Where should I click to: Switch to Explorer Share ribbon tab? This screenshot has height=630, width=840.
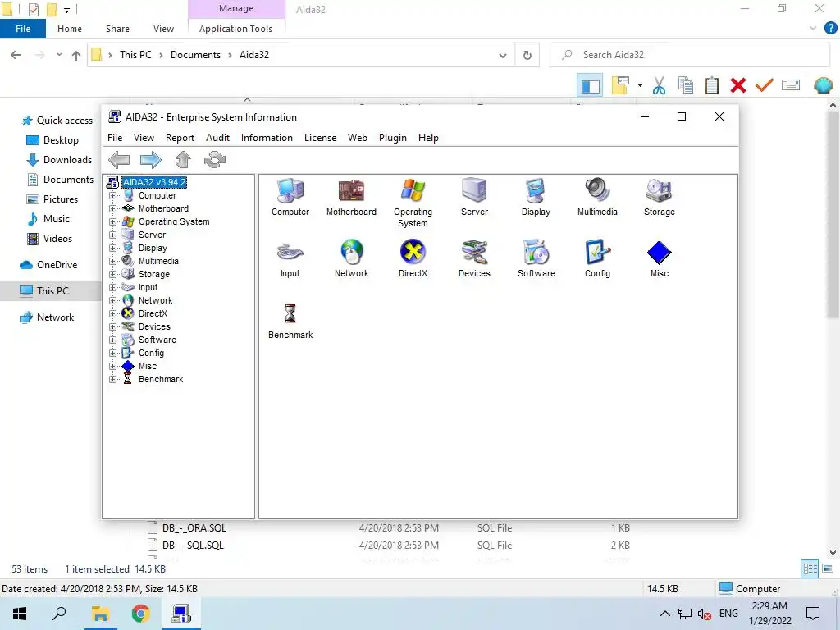[117, 29]
